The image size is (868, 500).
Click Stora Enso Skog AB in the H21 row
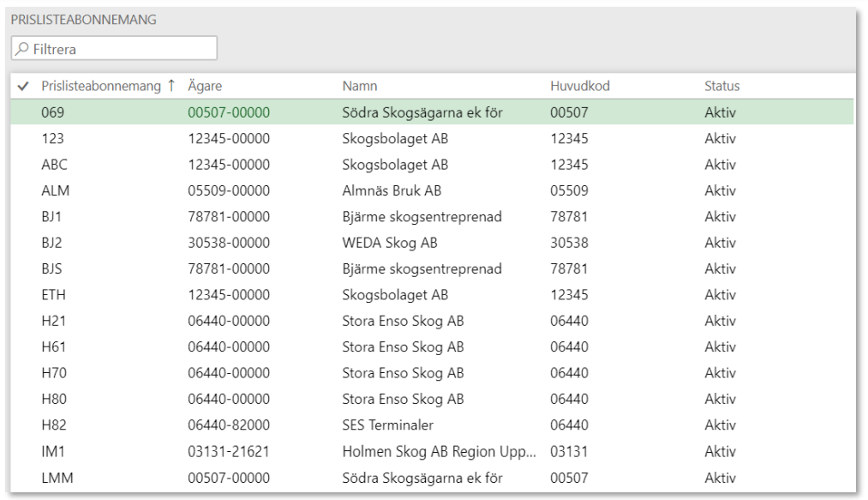click(x=403, y=321)
